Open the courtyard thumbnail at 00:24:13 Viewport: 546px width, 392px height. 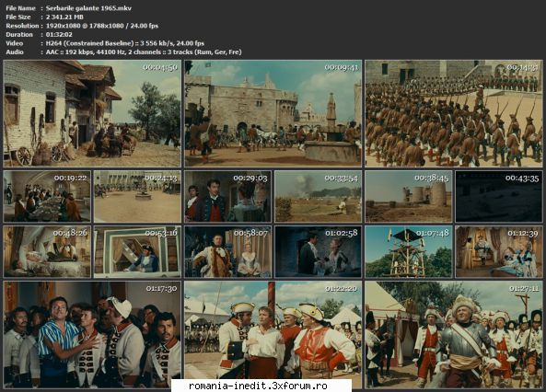(137, 196)
